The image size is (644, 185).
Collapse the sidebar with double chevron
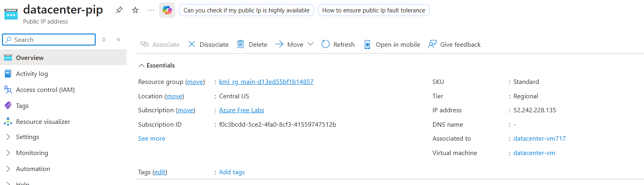pyautogui.click(x=119, y=40)
